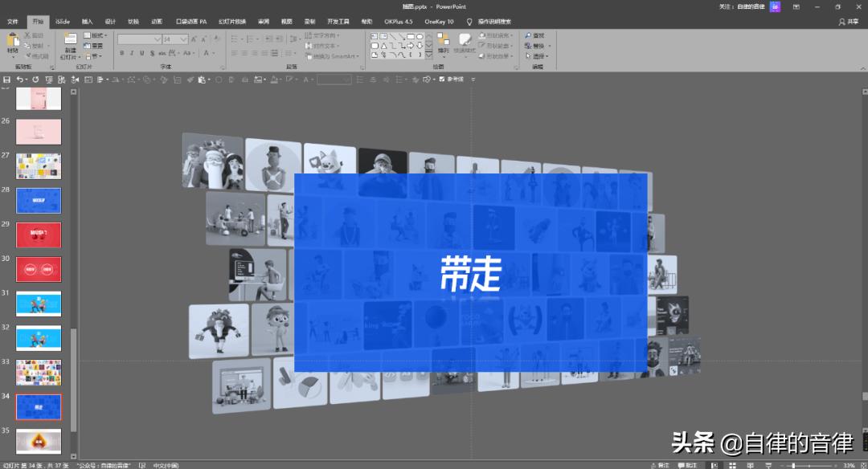Open the OneKey 10 tab
Viewport: 868px width, 469px height.
point(439,22)
